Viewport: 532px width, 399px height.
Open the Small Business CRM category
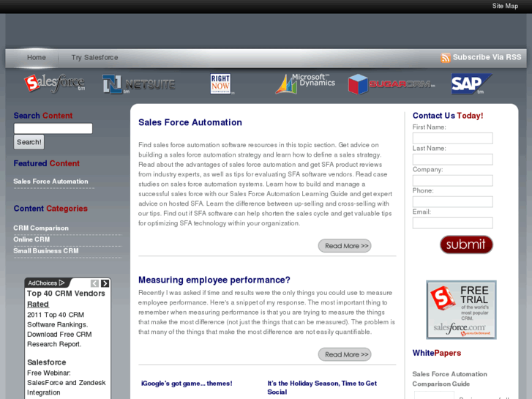click(x=46, y=251)
